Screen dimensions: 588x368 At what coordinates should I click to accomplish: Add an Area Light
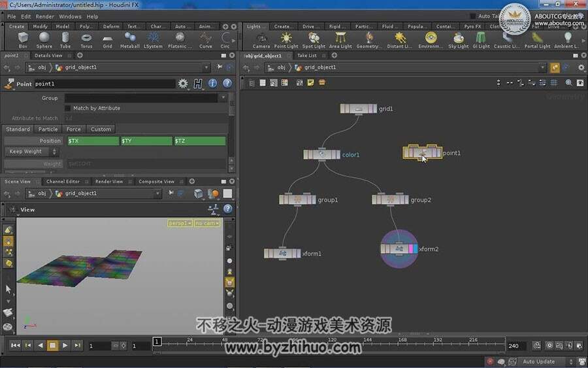click(340, 40)
